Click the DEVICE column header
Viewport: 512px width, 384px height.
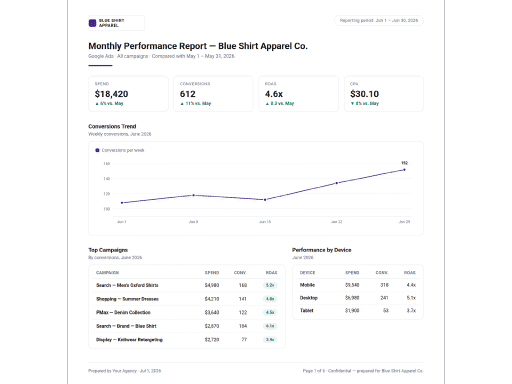[x=307, y=273]
